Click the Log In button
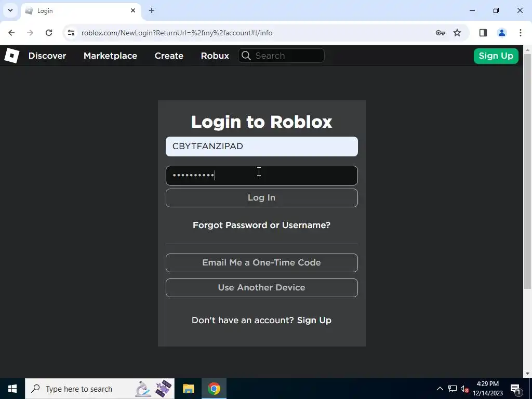 pyautogui.click(x=262, y=198)
